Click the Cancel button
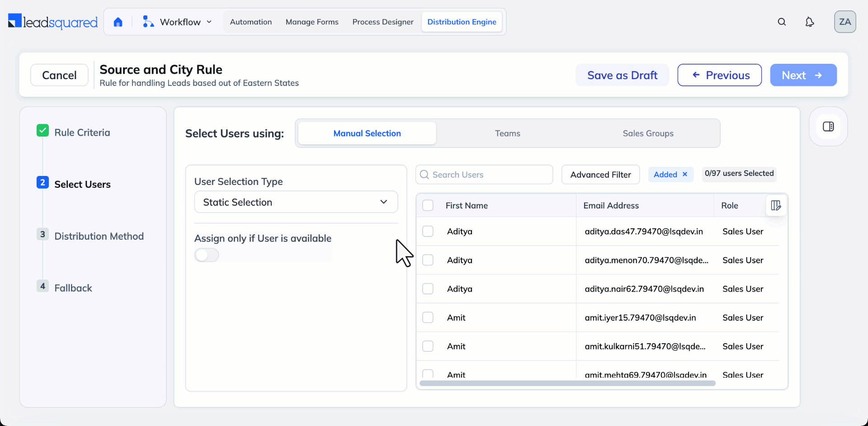Image resolution: width=868 pixels, height=426 pixels. (x=59, y=75)
